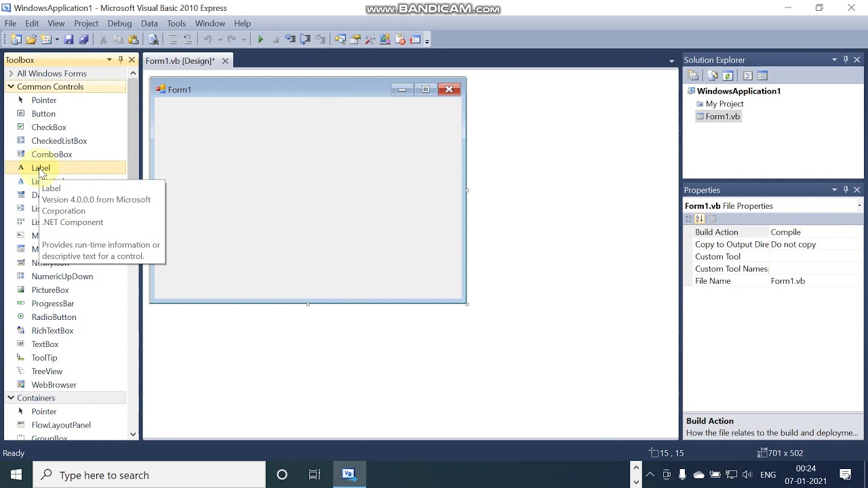Select Button control in Toolbox
The image size is (868, 488).
click(x=43, y=114)
